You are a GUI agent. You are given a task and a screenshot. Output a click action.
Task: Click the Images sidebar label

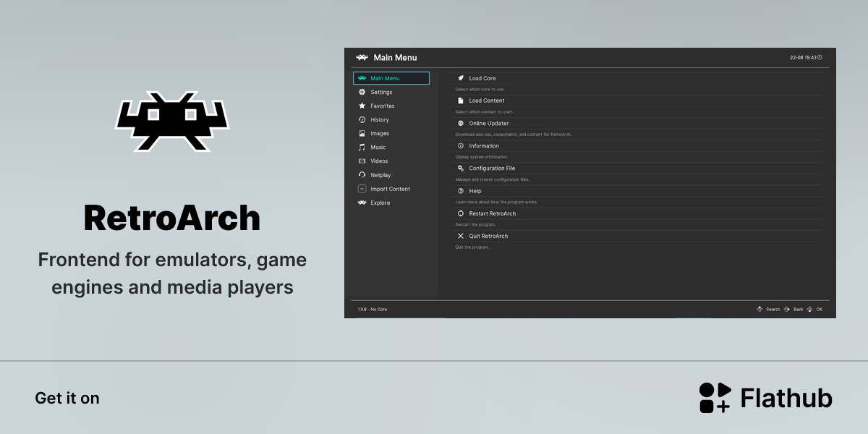click(380, 133)
